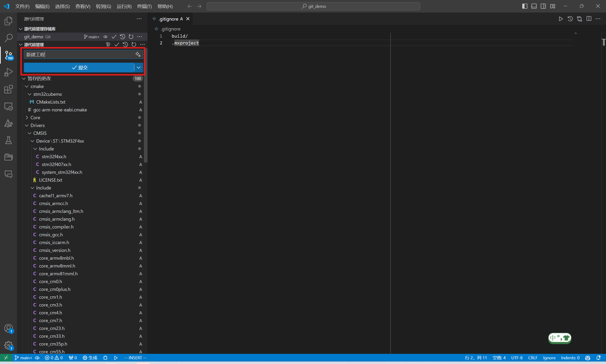Image resolution: width=606 pixels, height=364 pixels.
Task: Click CRLF line ending in status bar
Action: click(533, 358)
